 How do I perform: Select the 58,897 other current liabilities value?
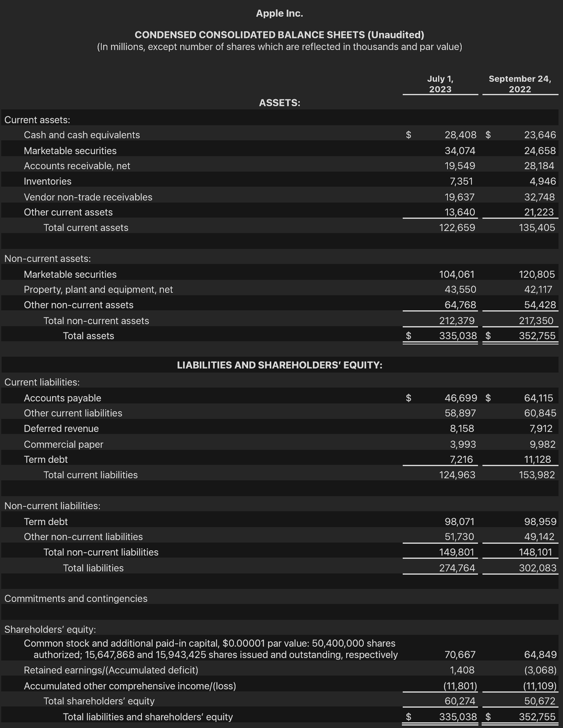460,413
